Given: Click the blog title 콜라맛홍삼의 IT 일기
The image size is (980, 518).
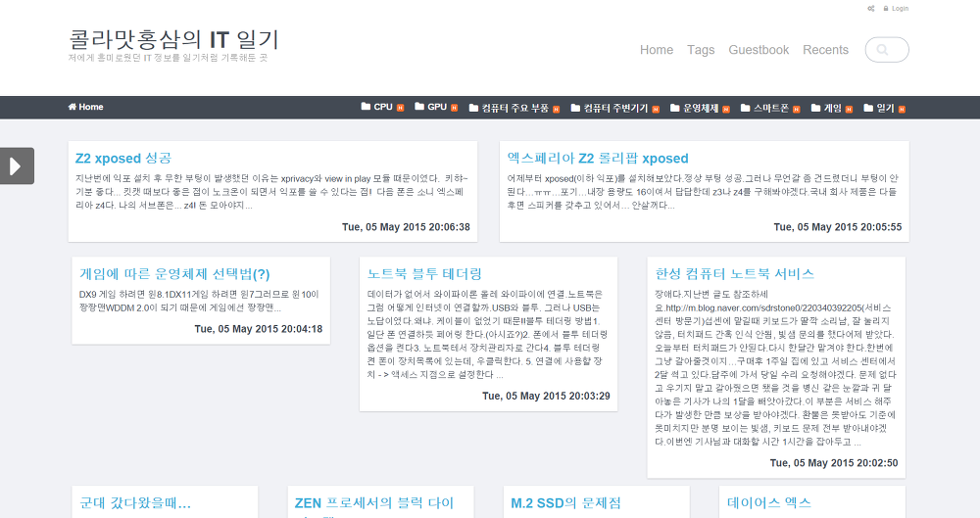Looking at the screenshot, I should click(x=174, y=40).
